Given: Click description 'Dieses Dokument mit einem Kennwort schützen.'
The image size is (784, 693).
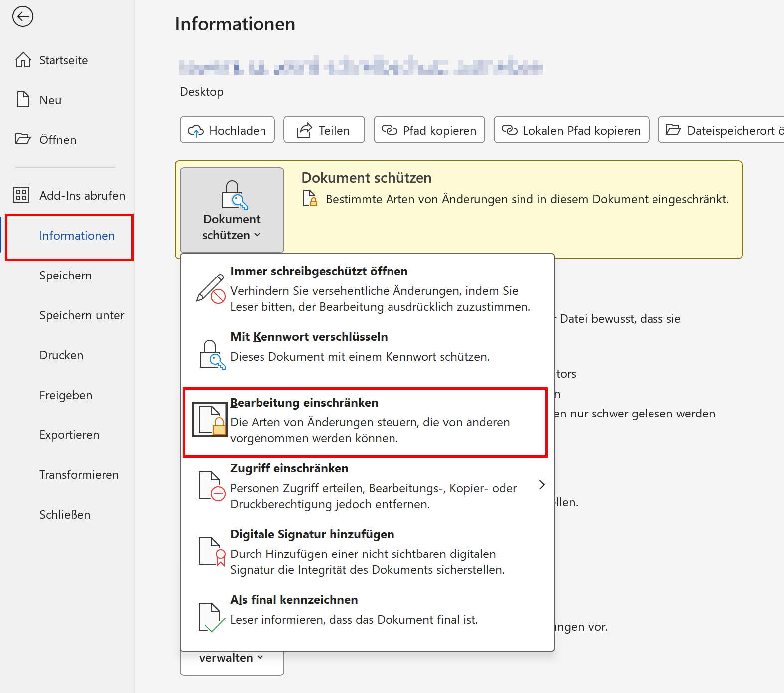Looking at the screenshot, I should [360, 357].
